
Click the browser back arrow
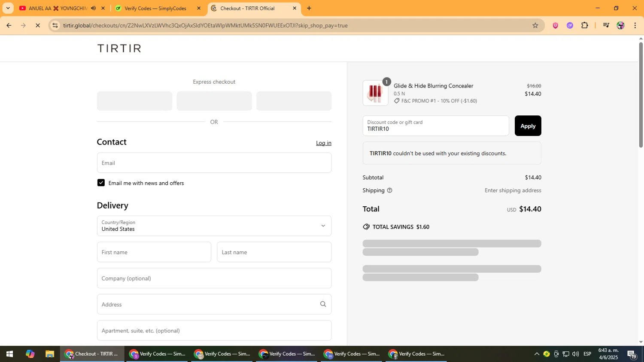(x=9, y=25)
